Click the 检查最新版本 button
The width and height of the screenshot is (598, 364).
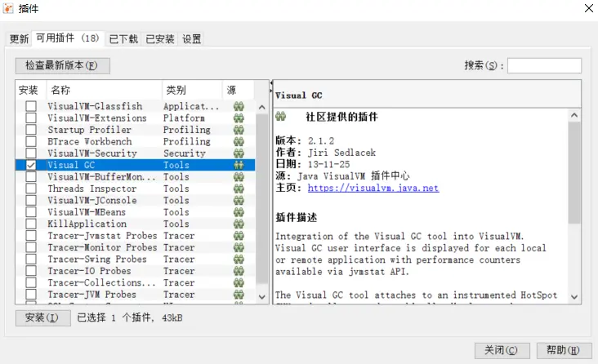63,65
